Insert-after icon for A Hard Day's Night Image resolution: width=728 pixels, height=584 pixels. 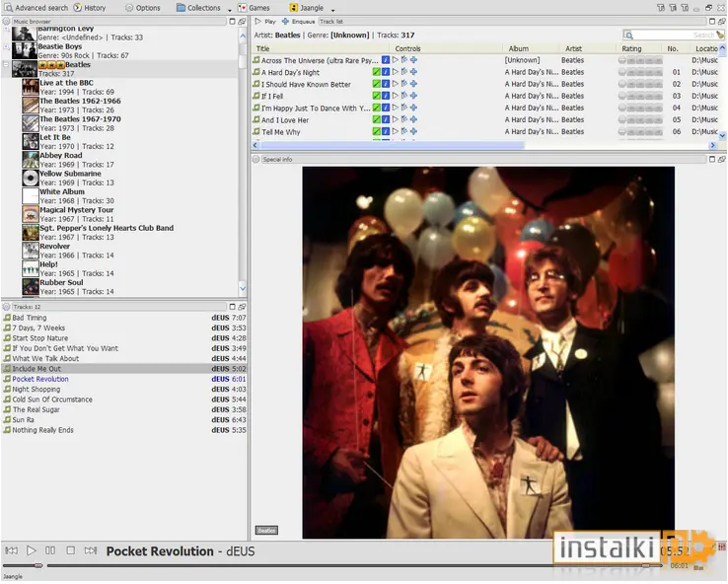click(x=404, y=71)
